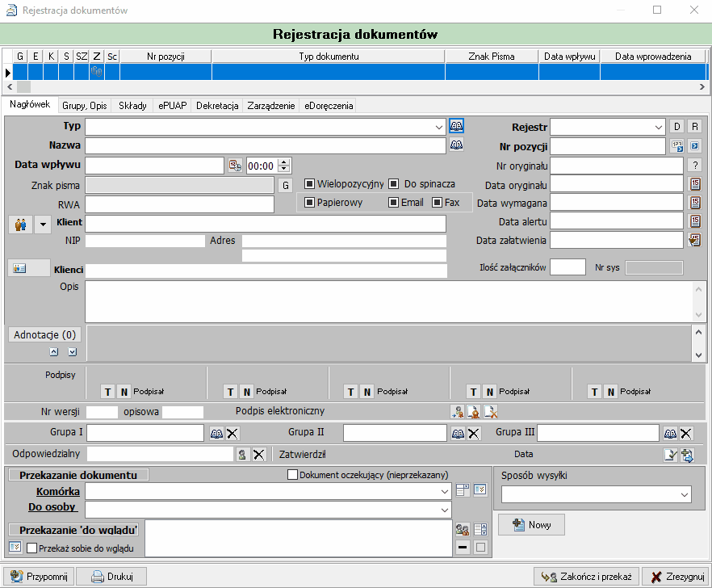This screenshot has width=712, height=588.
Task: Open the ePUAP tab
Action: 173,106
